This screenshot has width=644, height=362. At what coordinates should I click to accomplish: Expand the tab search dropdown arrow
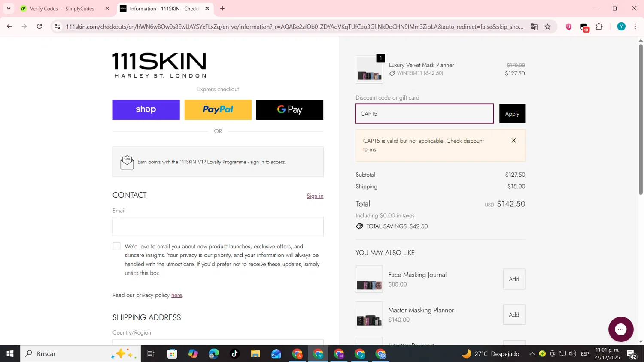coord(9,9)
